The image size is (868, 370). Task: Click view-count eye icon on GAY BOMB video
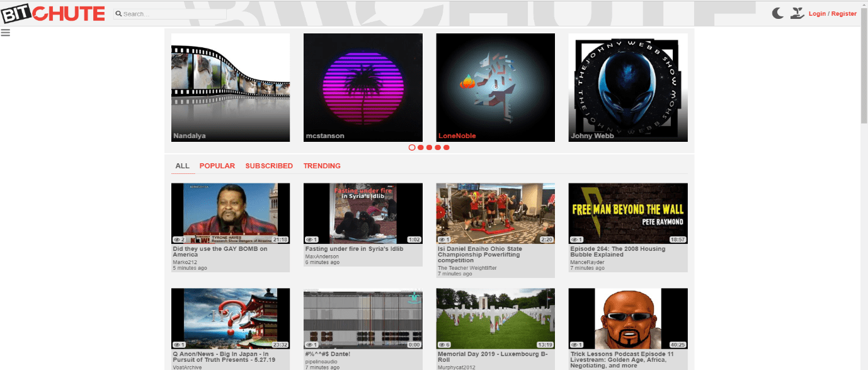coord(176,240)
